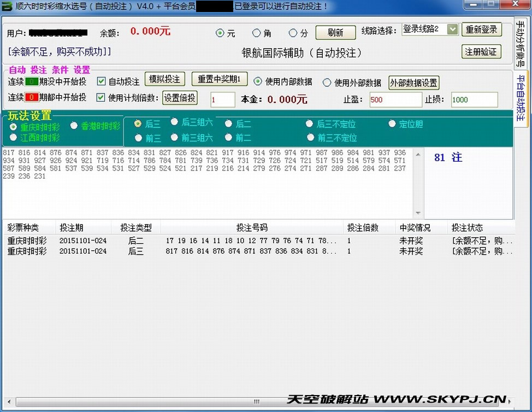Switch to the 手动分析做号 side tab
The height and width of the screenshot is (412, 532).
(521, 43)
